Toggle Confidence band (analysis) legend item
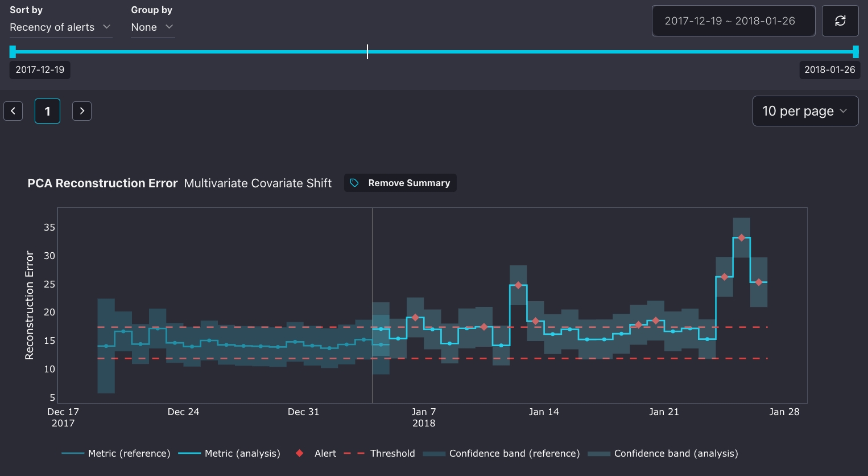This screenshot has width=868, height=476. point(663,453)
